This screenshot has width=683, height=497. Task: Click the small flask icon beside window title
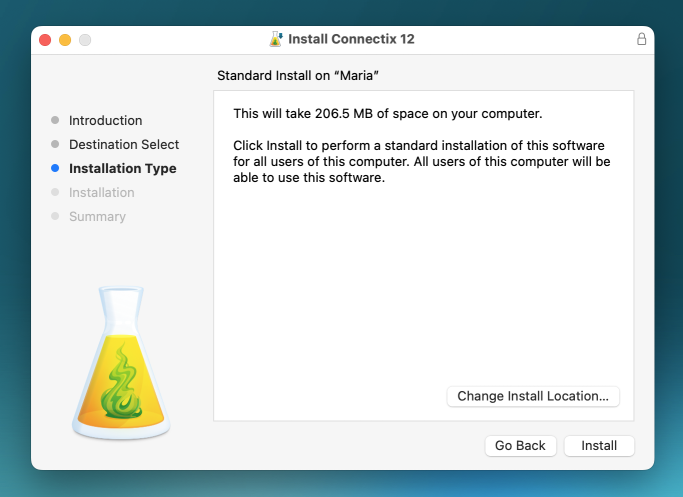click(276, 39)
